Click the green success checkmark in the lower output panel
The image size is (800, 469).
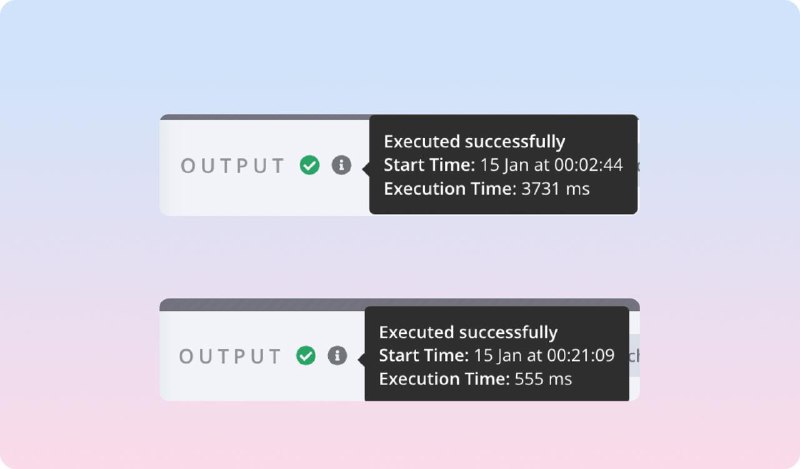click(306, 355)
